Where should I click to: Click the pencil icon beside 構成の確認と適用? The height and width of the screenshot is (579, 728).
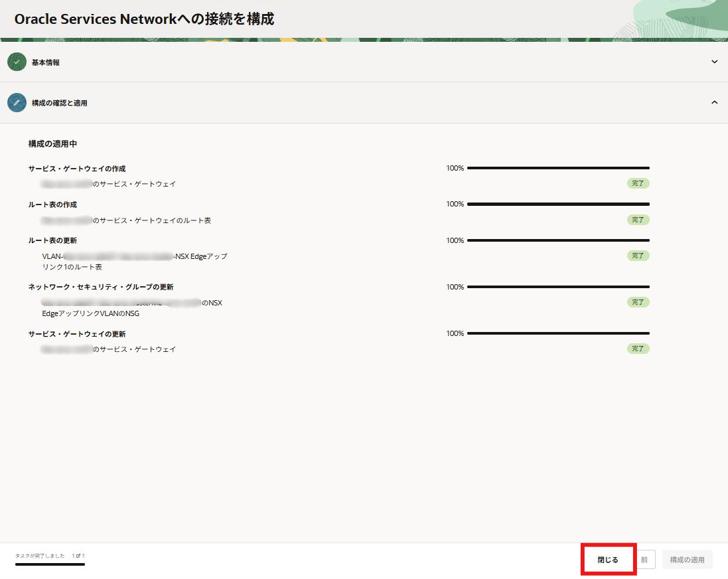tap(17, 103)
